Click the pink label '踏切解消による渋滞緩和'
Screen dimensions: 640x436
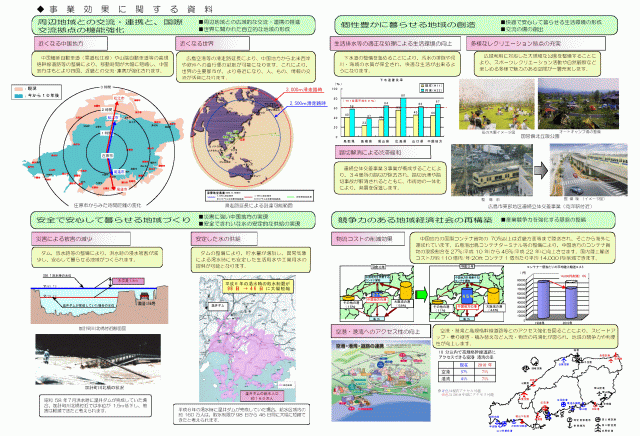(x=382, y=152)
